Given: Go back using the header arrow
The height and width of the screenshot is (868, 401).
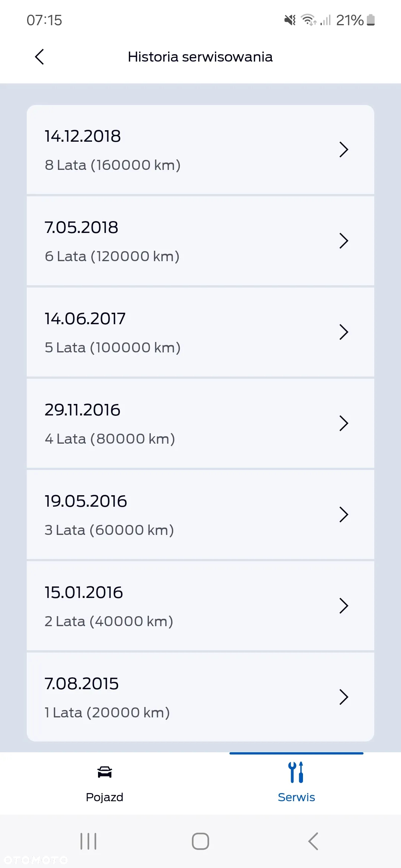Looking at the screenshot, I should (x=39, y=57).
